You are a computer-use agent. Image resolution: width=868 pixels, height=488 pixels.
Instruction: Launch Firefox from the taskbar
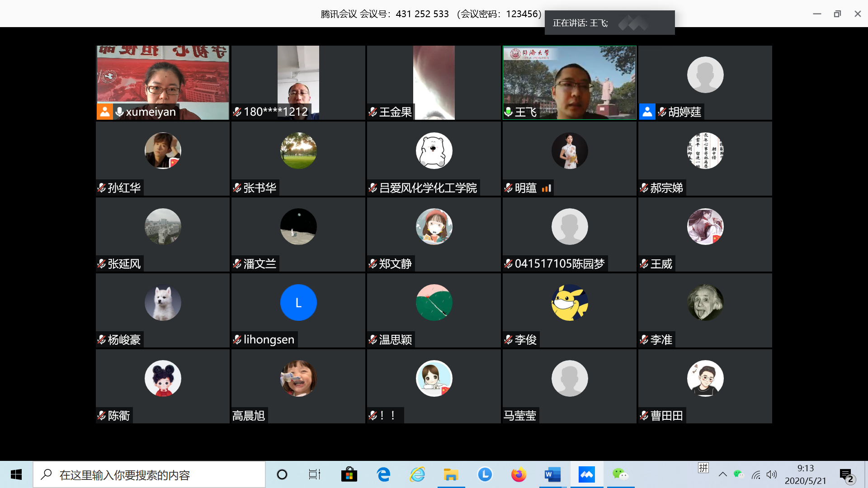coord(519,474)
